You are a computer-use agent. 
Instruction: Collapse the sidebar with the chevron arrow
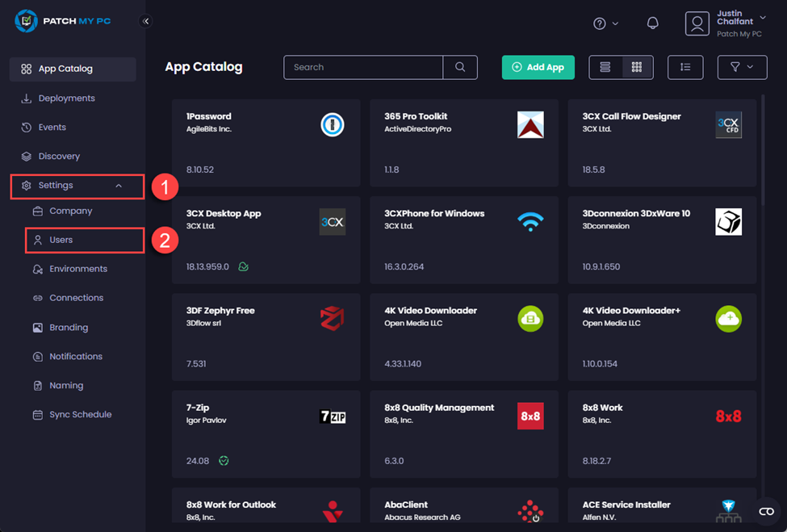pos(146,22)
